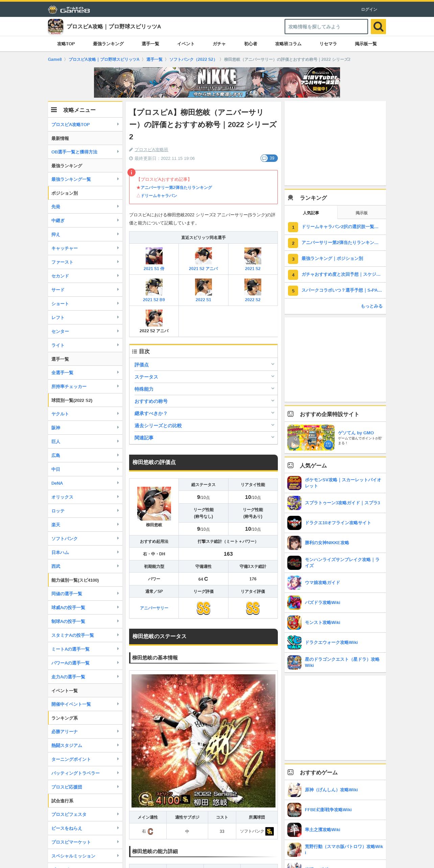Open the プロスピA攻略班 author link
Image resolution: width=434 pixels, height=868 pixels.
tap(151, 149)
